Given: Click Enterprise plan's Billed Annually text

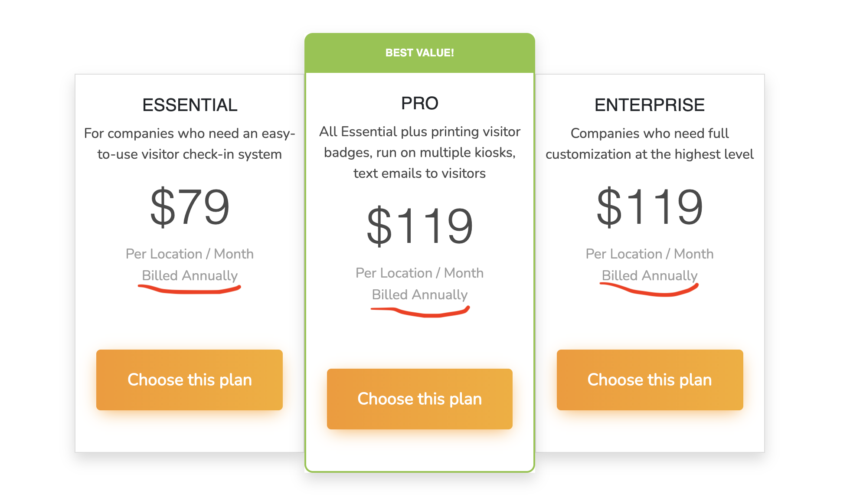Looking at the screenshot, I should click(650, 275).
